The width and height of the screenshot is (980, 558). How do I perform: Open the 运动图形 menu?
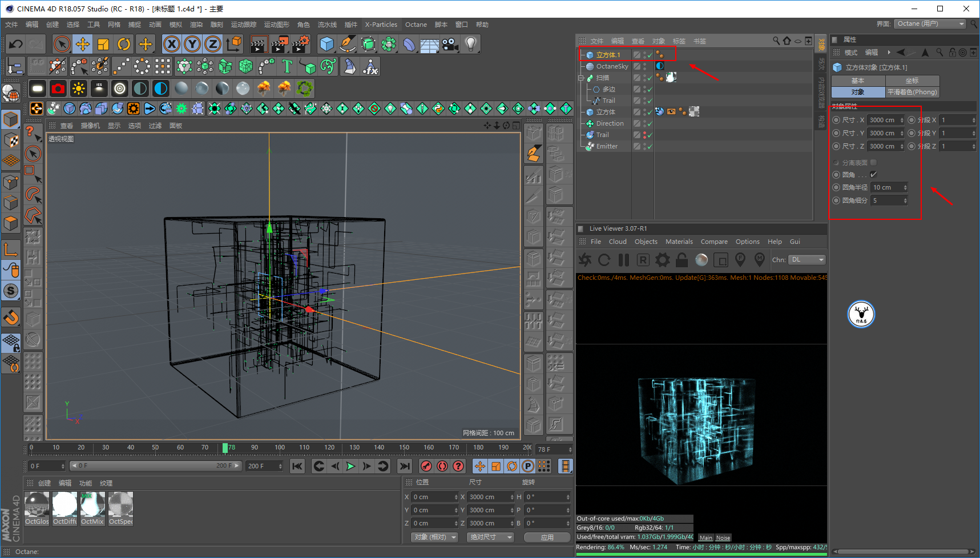(277, 25)
